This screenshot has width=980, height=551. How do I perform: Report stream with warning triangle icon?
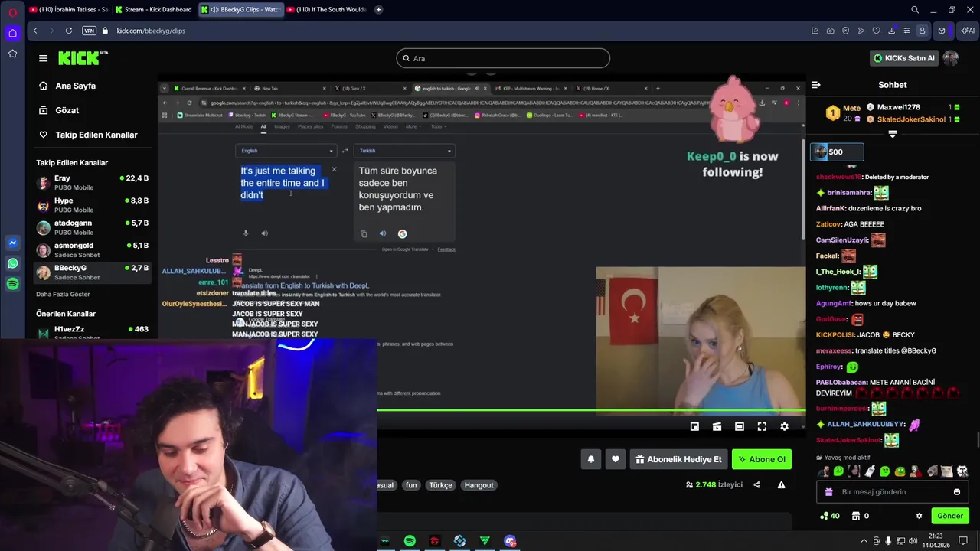(781, 484)
